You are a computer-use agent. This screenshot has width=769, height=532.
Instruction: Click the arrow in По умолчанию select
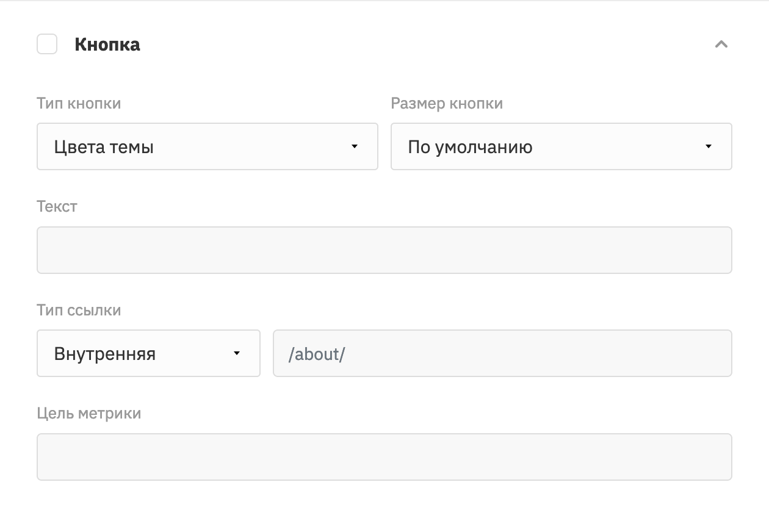pyautogui.click(x=709, y=146)
